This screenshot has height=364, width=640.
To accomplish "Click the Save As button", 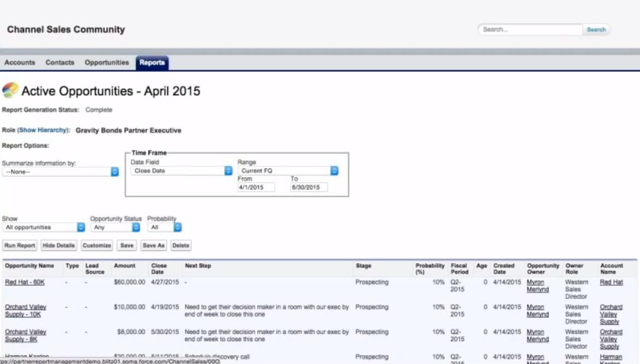I will (154, 245).
